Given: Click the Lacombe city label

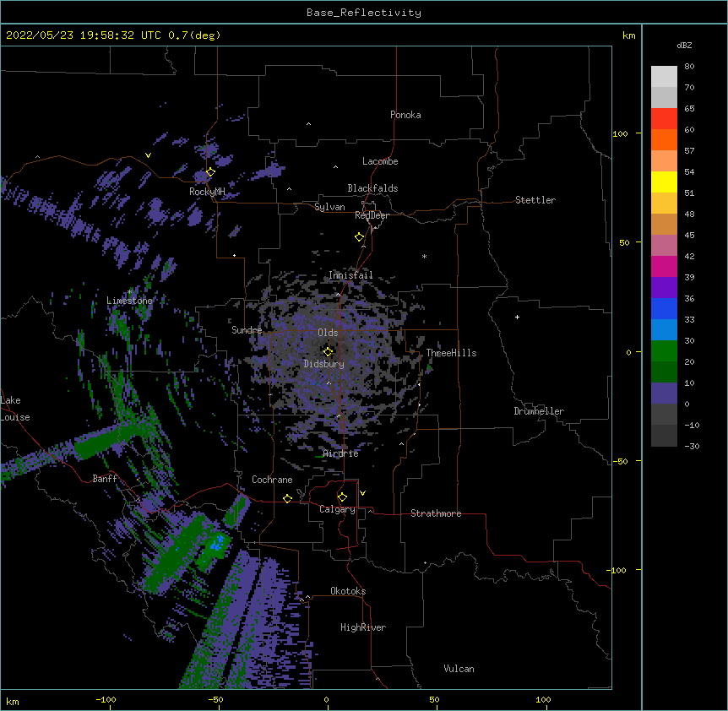Looking at the screenshot, I should [380, 161].
